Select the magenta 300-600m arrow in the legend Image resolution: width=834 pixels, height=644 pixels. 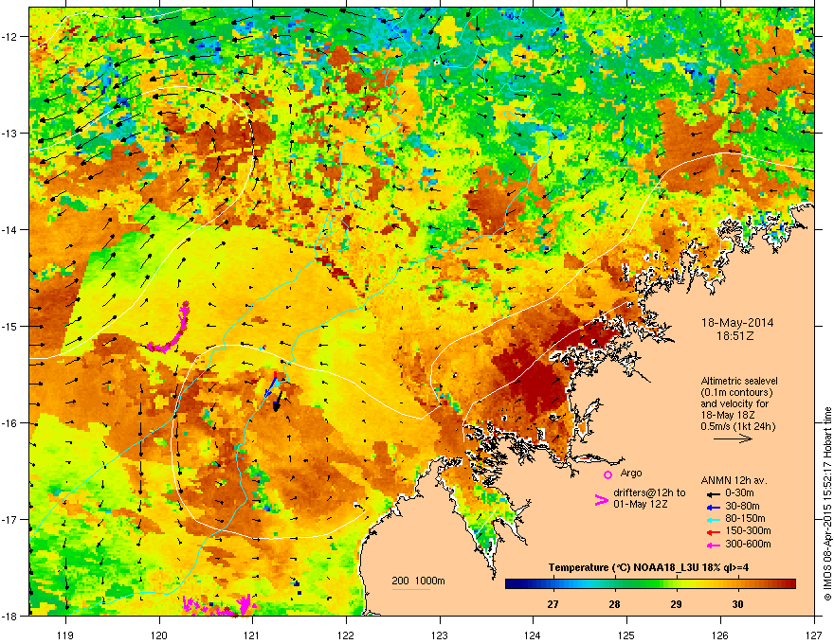point(713,545)
